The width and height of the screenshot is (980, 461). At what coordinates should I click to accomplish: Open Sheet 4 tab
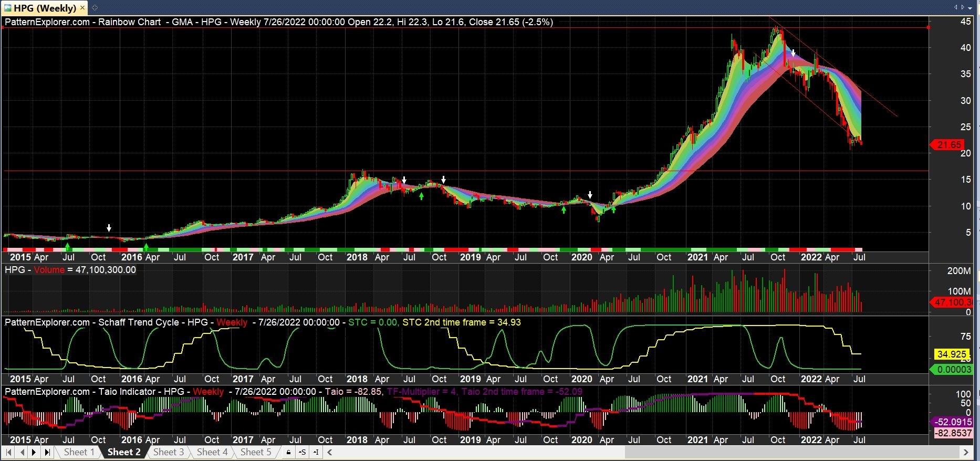point(212,452)
